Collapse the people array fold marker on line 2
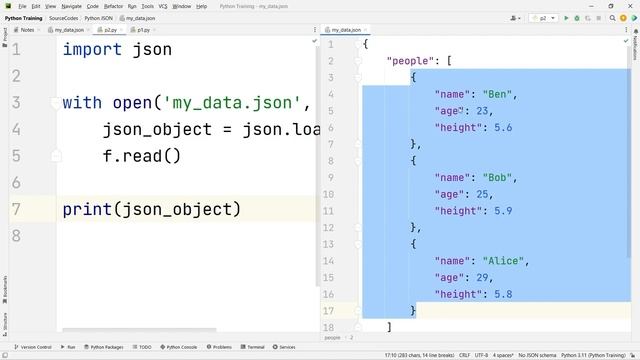 tap(358, 61)
